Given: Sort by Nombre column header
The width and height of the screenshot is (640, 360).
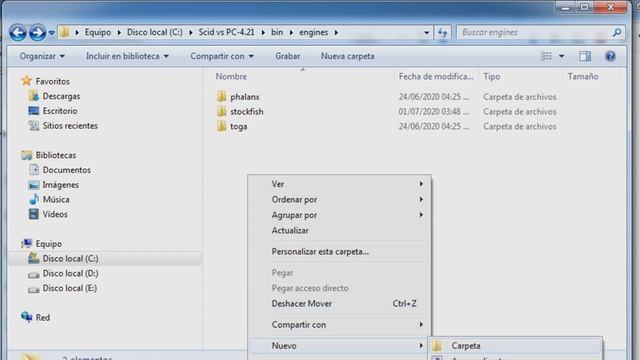Looking at the screenshot, I should point(231,76).
